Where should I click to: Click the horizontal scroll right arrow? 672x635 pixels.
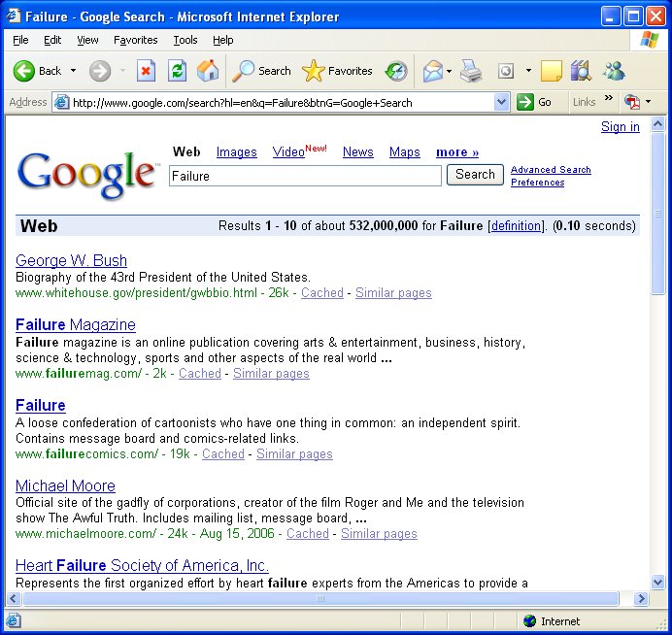coord(641,598)
